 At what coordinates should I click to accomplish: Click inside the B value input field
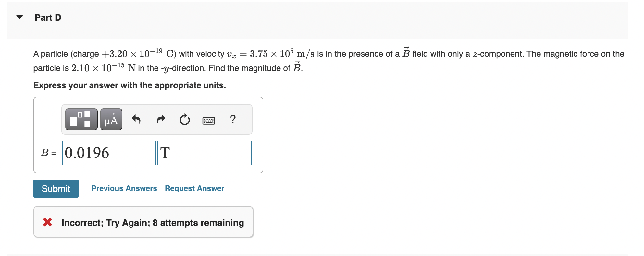coord(109,153)
